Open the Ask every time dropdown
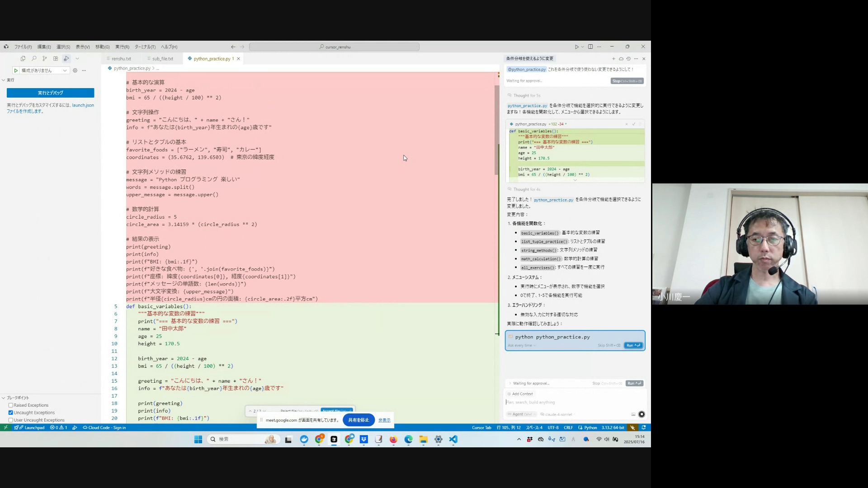The image size is (868, 488). (x=521, y=346)
